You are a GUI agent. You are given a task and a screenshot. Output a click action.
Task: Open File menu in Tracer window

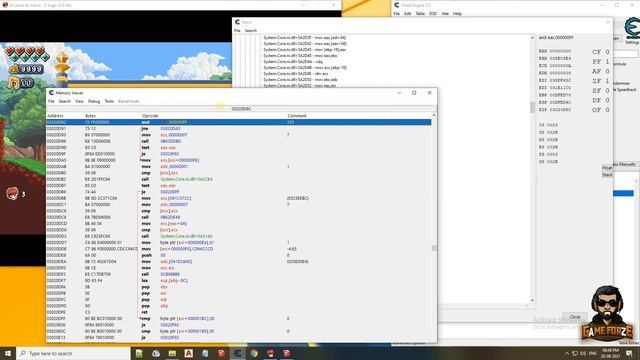(x=237, y=31)
